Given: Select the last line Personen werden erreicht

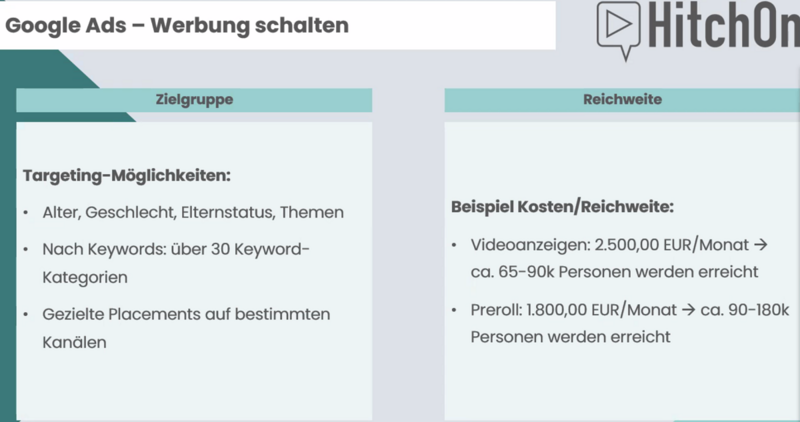Looking at the screenshot, I should (570, 337).
